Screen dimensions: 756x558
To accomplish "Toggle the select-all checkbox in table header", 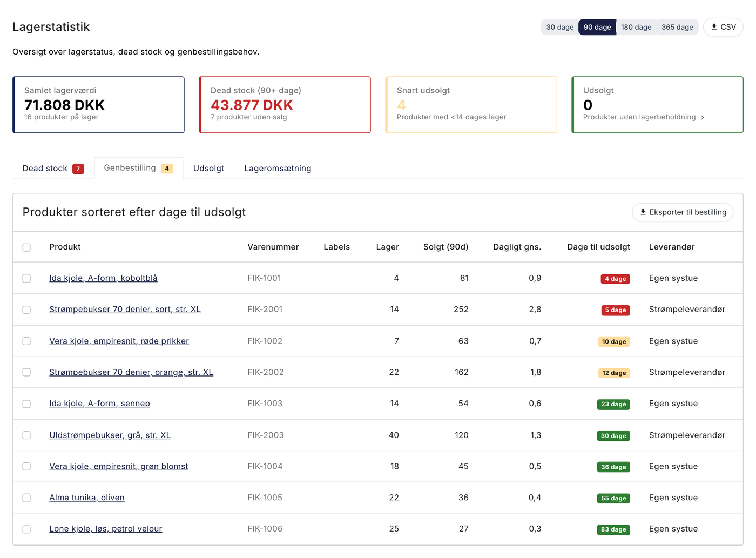I will (26, 247).
